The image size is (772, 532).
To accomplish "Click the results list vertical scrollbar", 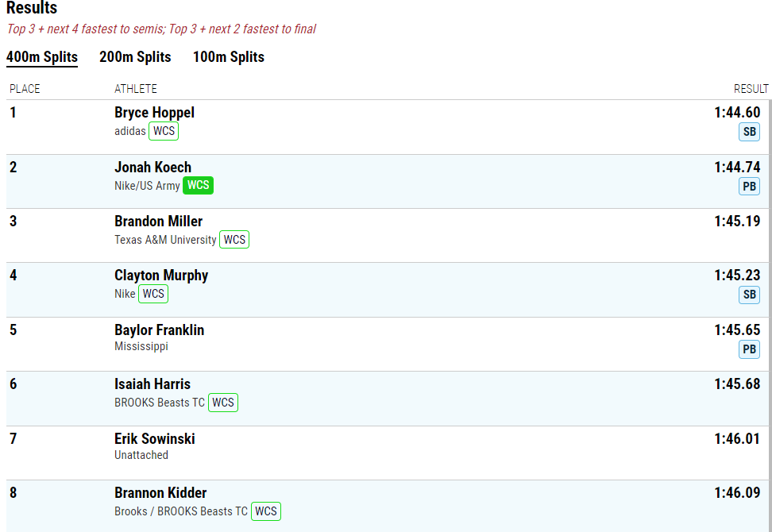I will point(770,315).
